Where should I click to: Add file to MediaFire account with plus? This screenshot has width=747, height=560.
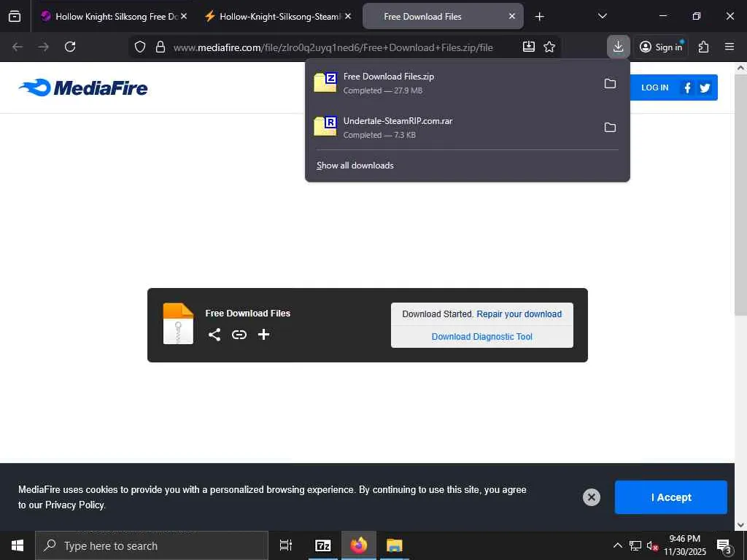(x=263, y=334)
